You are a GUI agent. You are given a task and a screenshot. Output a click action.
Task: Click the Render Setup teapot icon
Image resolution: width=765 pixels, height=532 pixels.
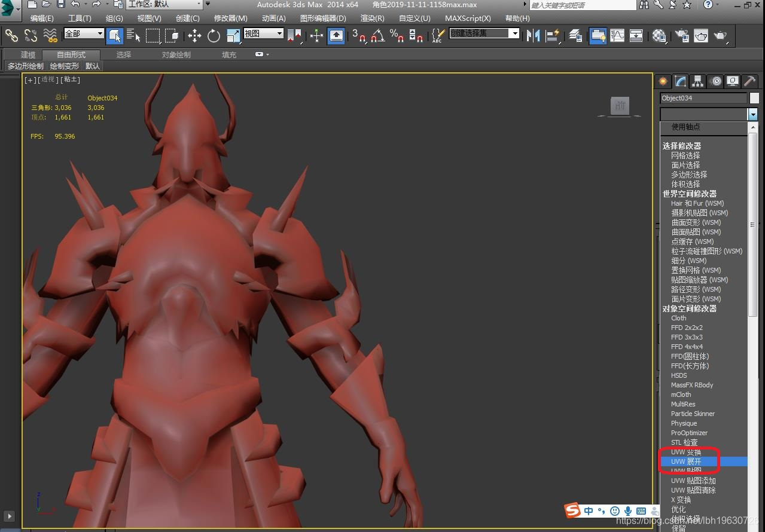[681, 36]
